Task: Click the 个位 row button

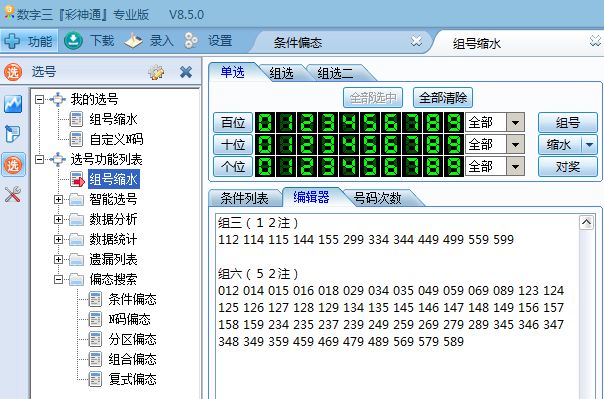Action: [x=233, y=167]
